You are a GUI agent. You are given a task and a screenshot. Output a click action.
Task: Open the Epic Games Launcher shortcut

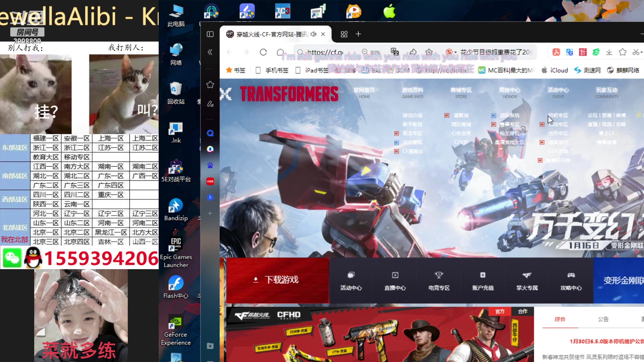176,252
